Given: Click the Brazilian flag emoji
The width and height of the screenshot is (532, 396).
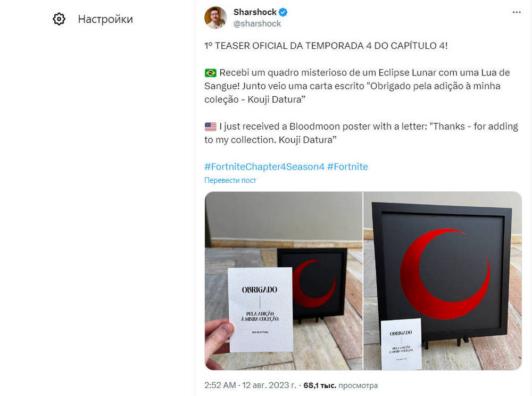Looking at the screenshot, I should click(x=210, y=73).
